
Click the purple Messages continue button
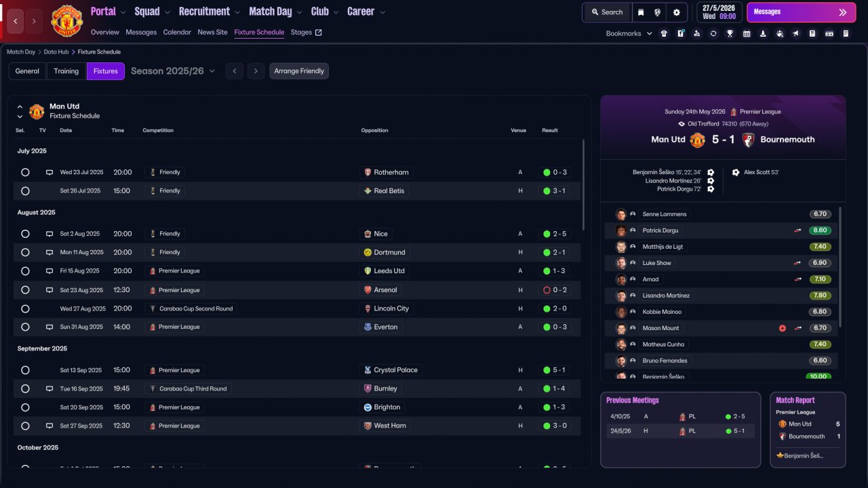(x=801, y=12)
